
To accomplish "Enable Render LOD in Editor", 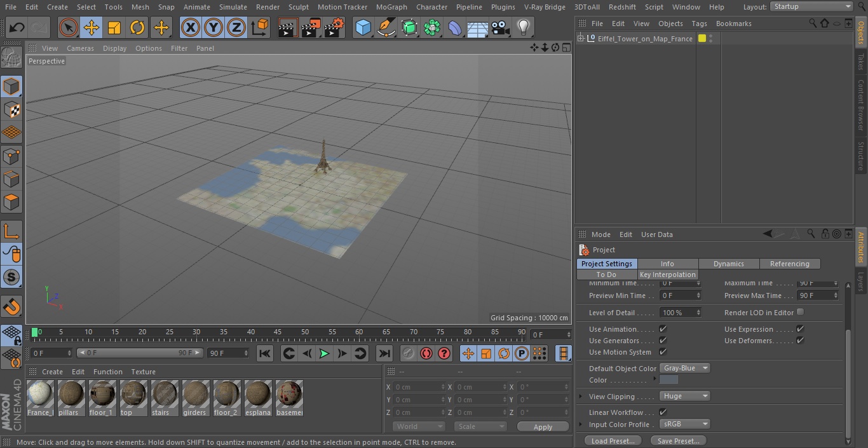I will (800, 312).
